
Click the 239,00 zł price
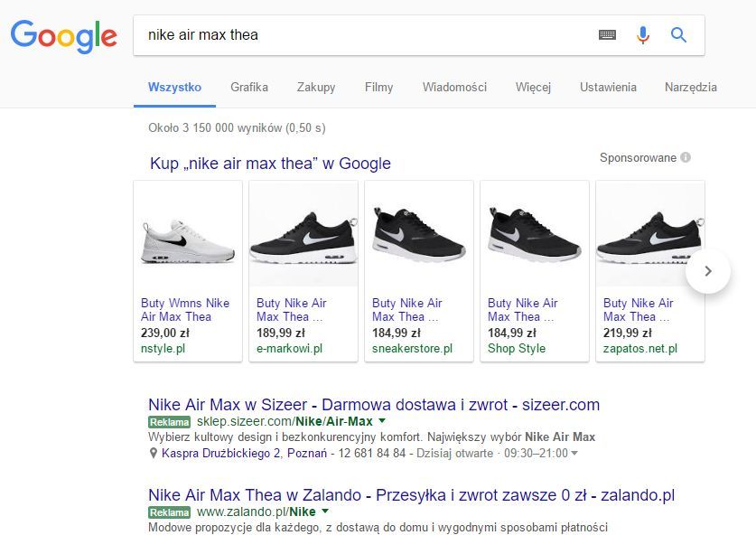pos(165,333)
